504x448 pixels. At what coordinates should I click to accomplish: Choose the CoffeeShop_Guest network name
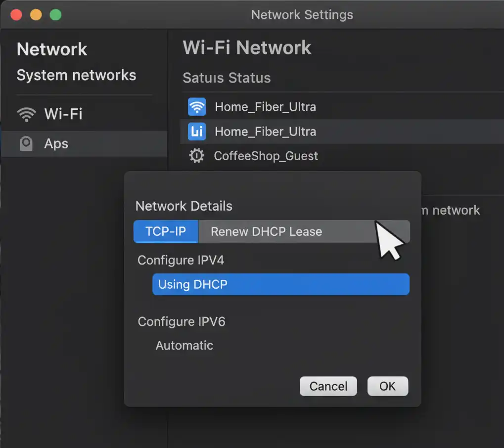tap(266, 156)
